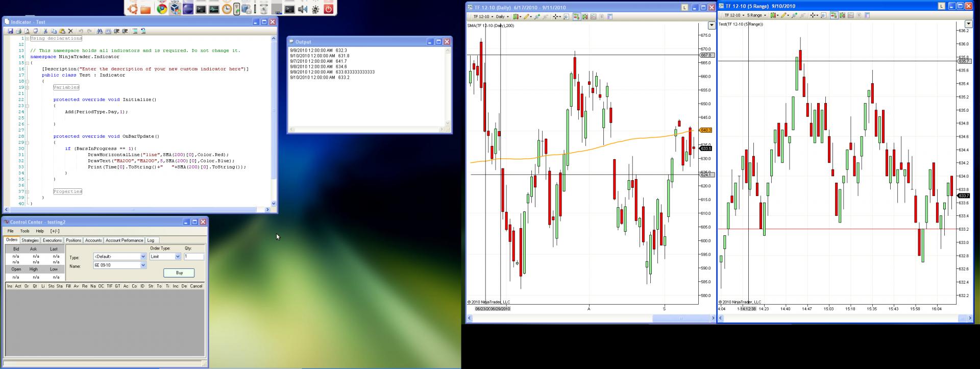Toggle the L link button on Daily chart title bar
This screenshot has height=369, width=980.
coord(684,7)
